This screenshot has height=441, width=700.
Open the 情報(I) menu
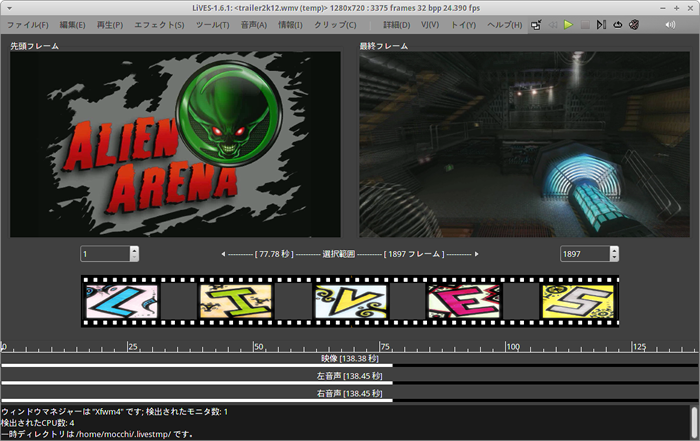tap(290, 25)
